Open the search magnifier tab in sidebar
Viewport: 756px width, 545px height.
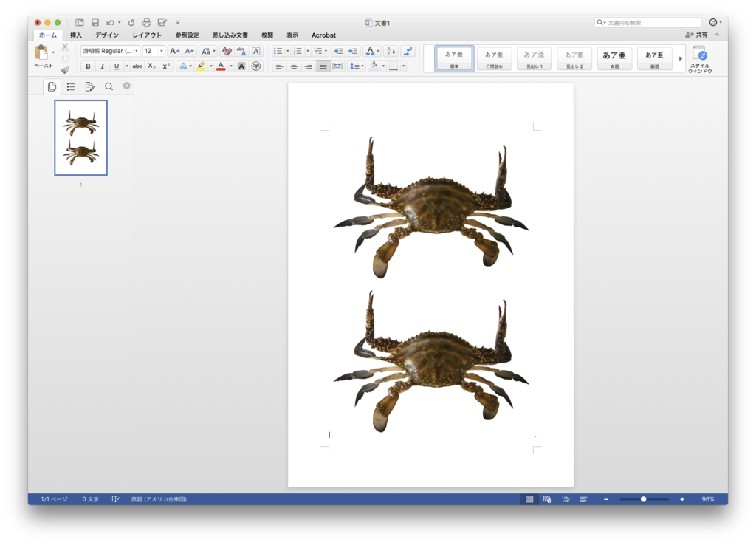(x=109, y=87)
